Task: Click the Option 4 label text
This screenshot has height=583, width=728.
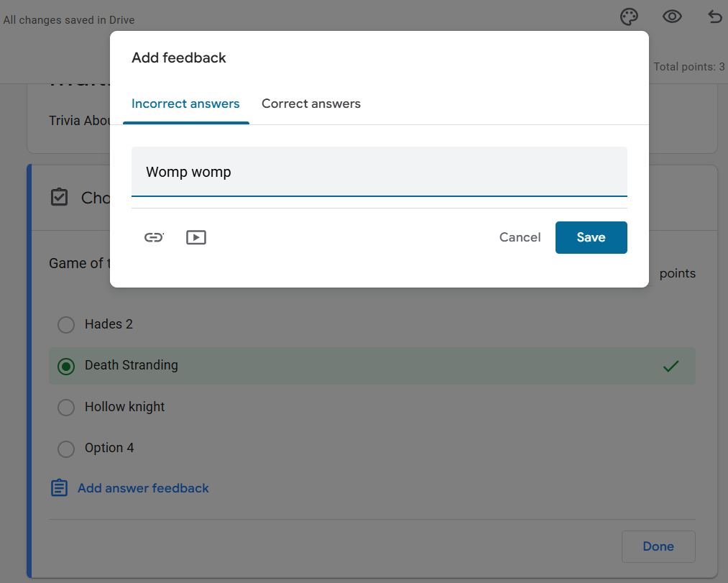Action: coord(109,448)
